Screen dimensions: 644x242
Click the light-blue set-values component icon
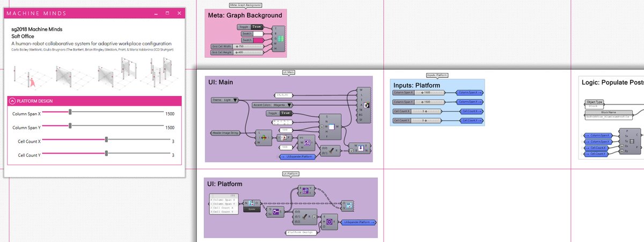349,206
